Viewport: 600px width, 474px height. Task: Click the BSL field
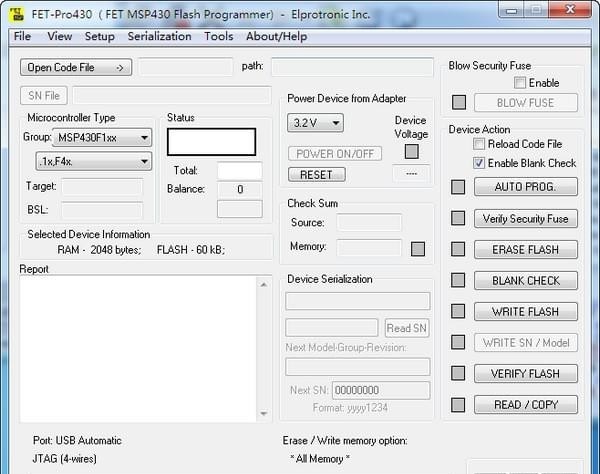pos(102,210)
